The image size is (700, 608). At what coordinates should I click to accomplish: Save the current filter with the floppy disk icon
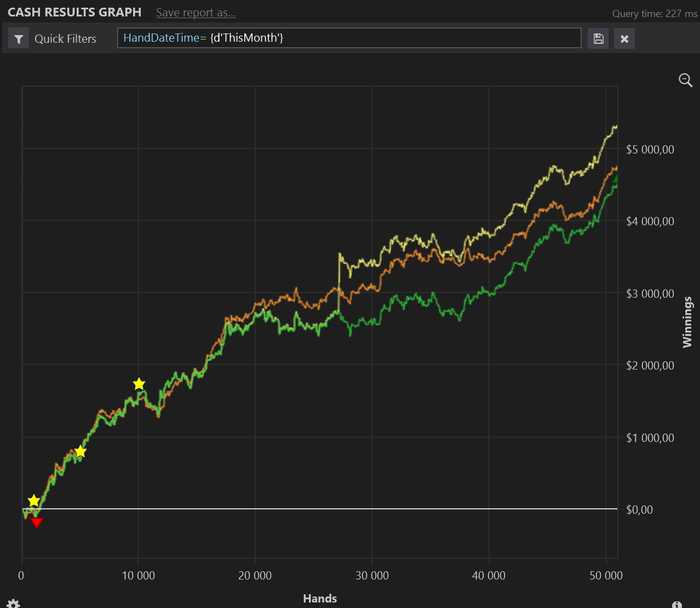(x=598, y=39)
